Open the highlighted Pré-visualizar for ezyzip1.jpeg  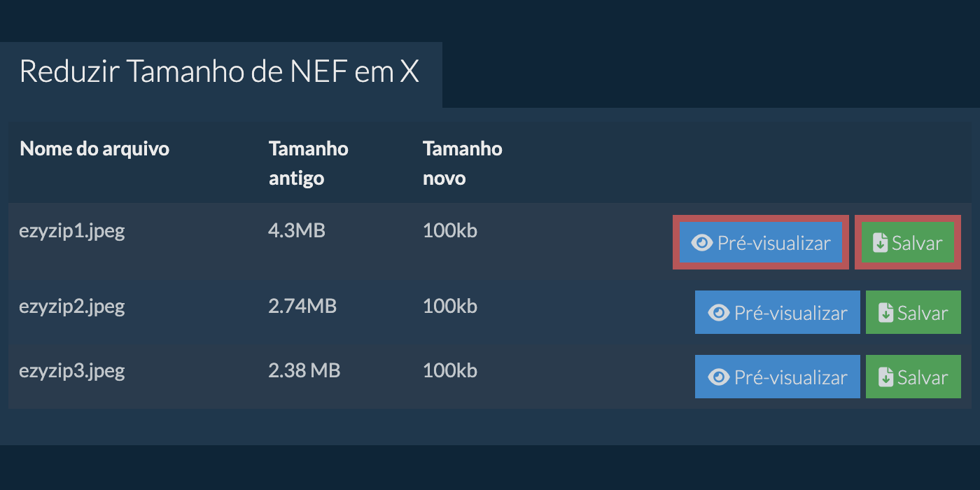coord(760,242)
